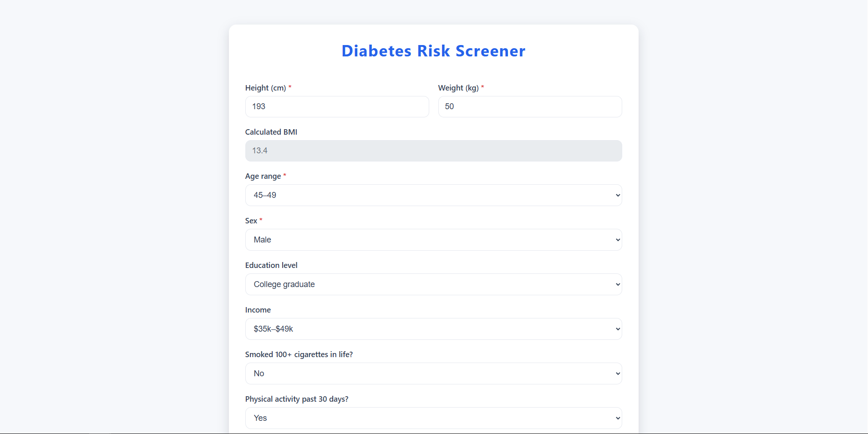The width and height of the screenshot is (868, 434).
Task: Click the "Physical activity past 30 days?" label
Action: click(x=296, y=399)
